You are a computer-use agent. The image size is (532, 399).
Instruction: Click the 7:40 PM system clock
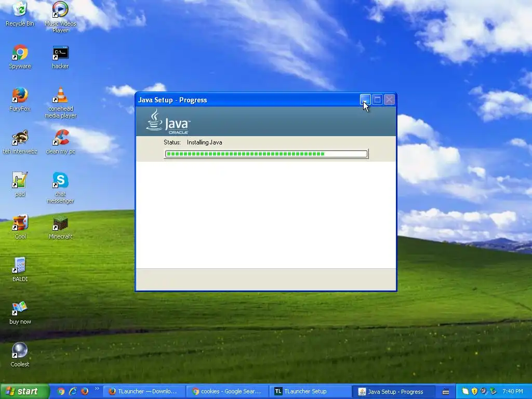[512, 391]
